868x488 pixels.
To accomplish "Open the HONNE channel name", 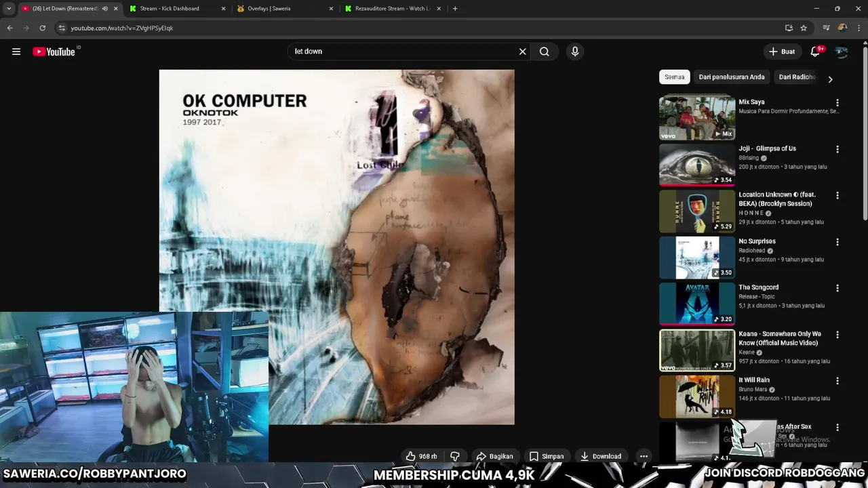I will [x=751, y=213].
